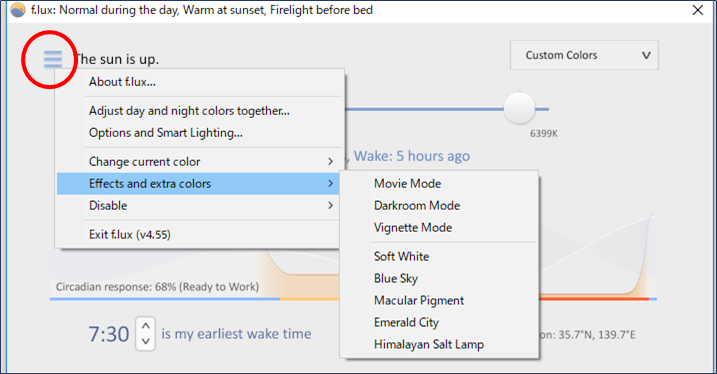Open the Custom Colors dropdown
This screenshot has height=374, width=717.
[584, 55]
